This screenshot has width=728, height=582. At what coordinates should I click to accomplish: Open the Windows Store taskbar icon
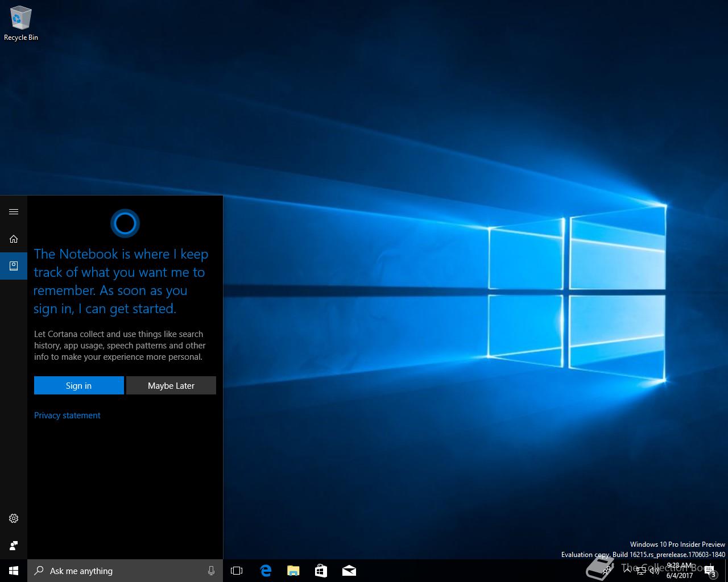tap(321, 571)
